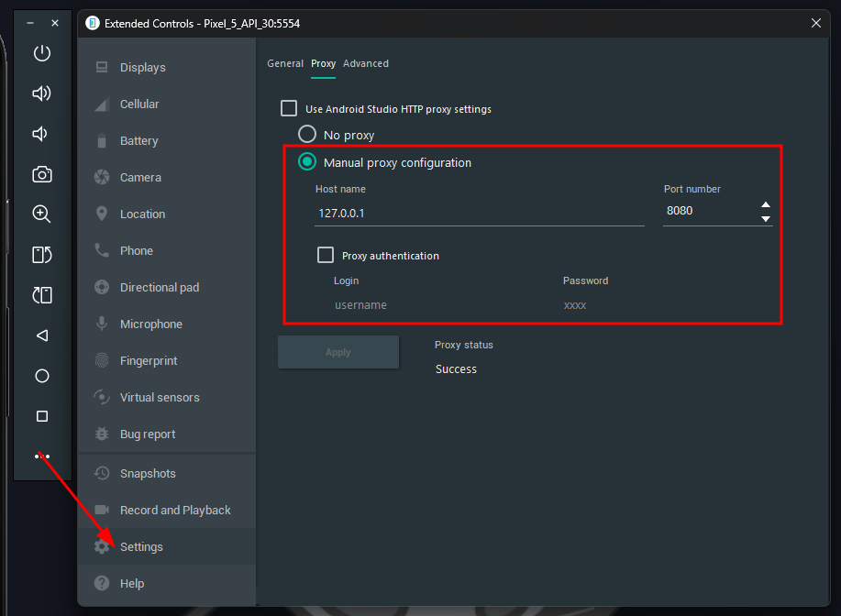
Task: Click the volume down icon
Action: [x=40, y=134]
